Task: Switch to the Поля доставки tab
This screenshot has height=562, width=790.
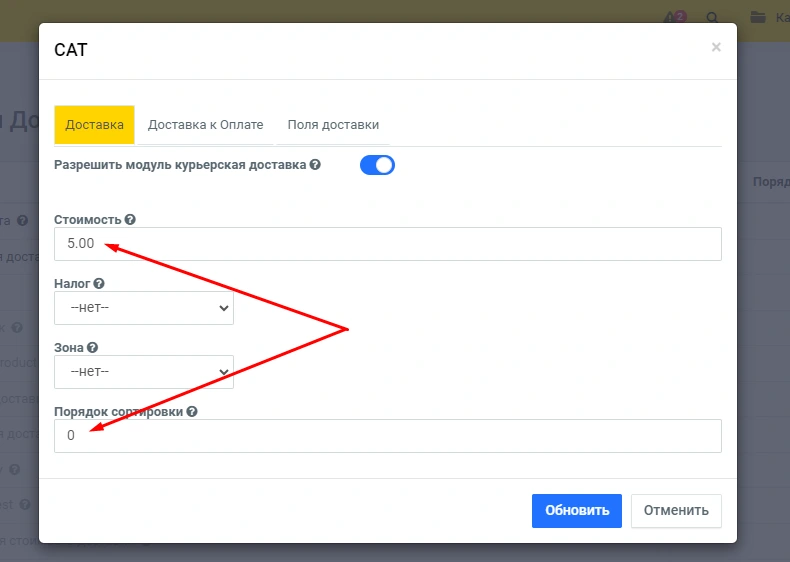Action: pyautogui.click(x=333, y=125)
